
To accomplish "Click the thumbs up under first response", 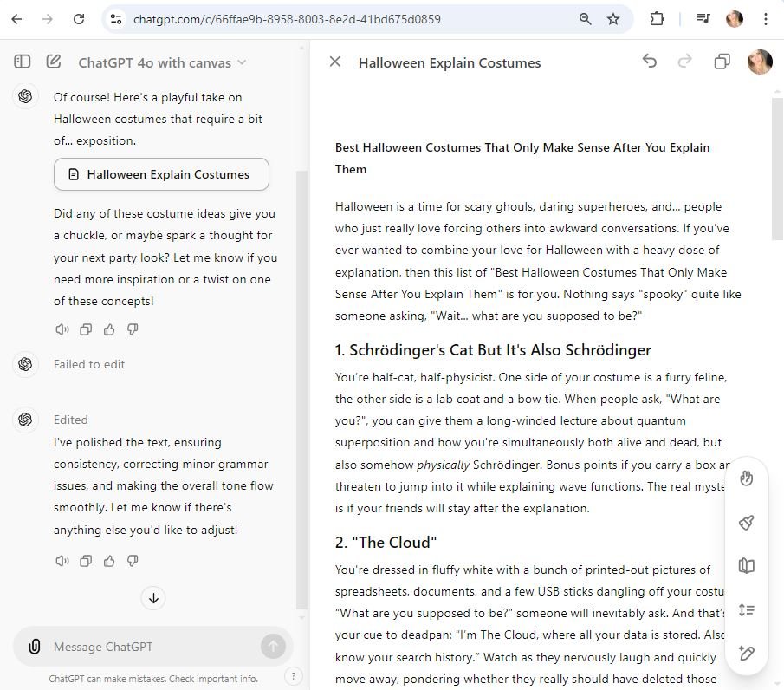I will click(109, 329).
